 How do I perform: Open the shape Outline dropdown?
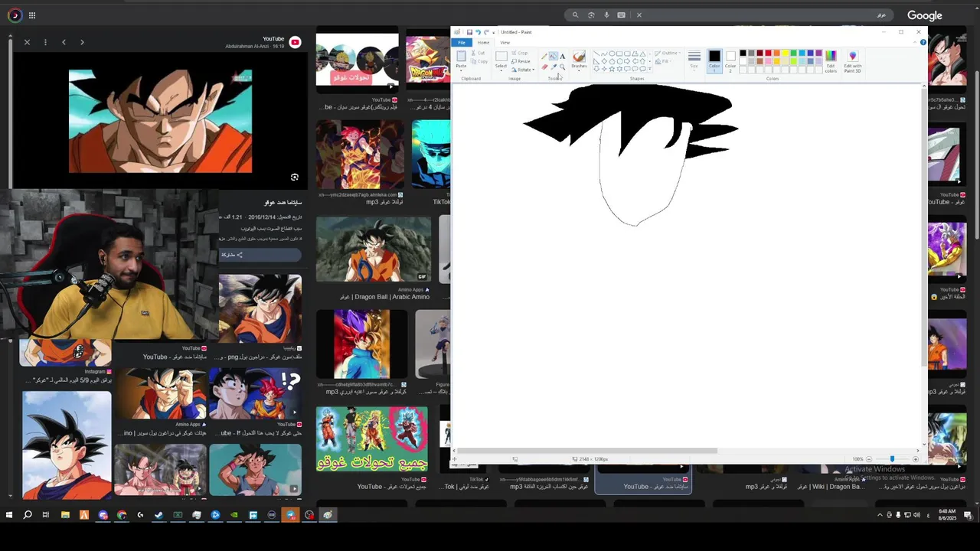pos(668,53)
